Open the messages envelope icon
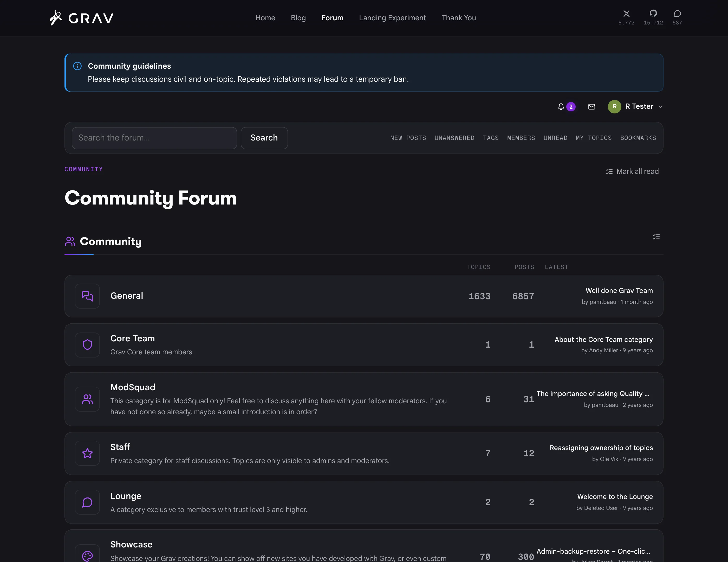This screenshot has height=562, width=728. coord(592,106)
